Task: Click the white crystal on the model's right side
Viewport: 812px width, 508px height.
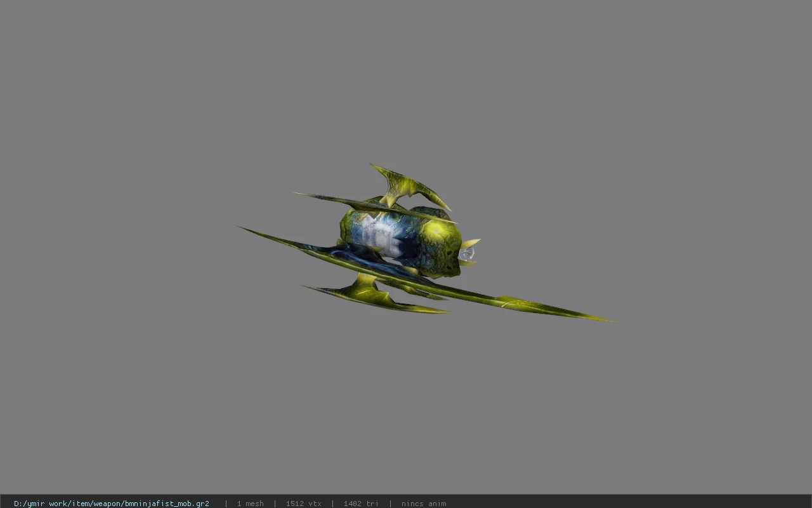Action: (467, 254)
